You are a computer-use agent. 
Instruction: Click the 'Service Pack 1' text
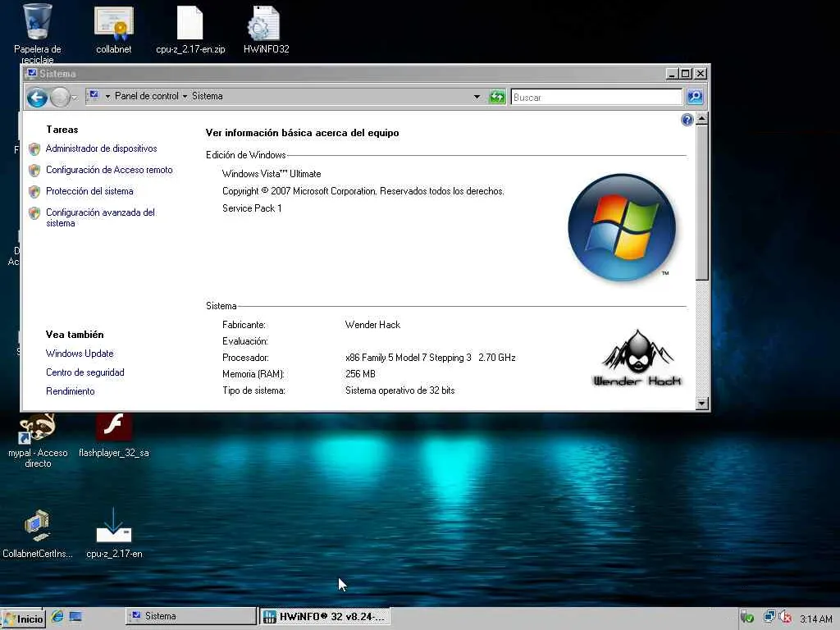pos(252,208)
